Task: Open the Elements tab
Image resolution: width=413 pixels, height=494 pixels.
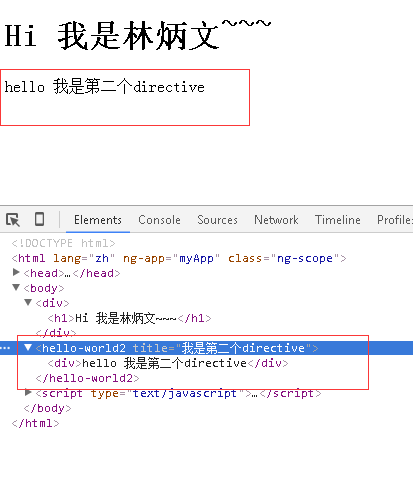Action: (98, 220)
